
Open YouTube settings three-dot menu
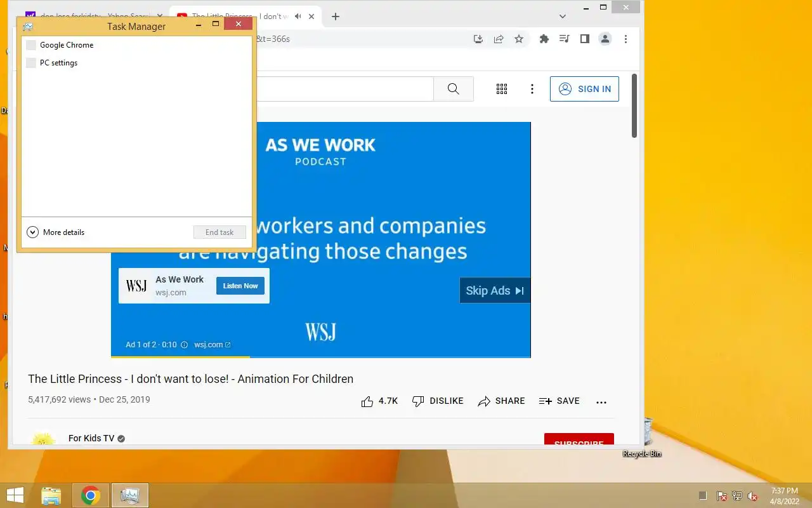click(532, 89)
